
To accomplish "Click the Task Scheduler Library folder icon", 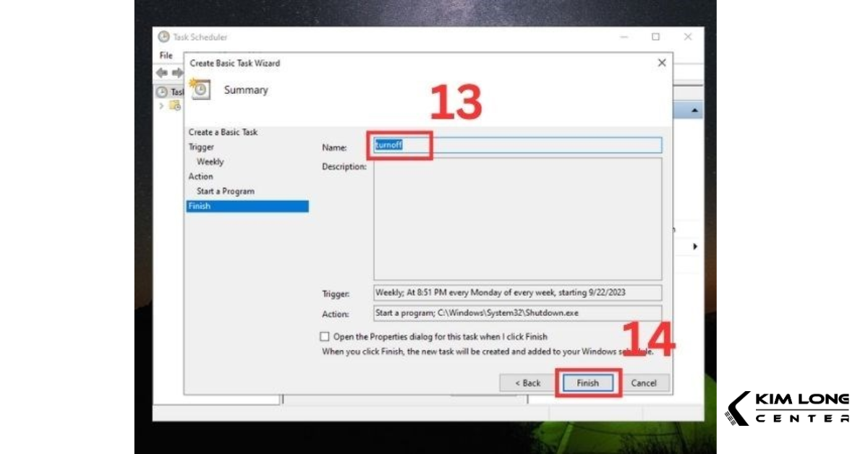I will pos(174,104).
